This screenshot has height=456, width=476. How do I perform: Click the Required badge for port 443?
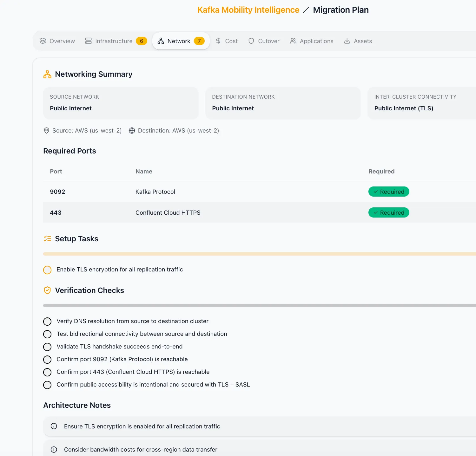[x=389, y=212]
